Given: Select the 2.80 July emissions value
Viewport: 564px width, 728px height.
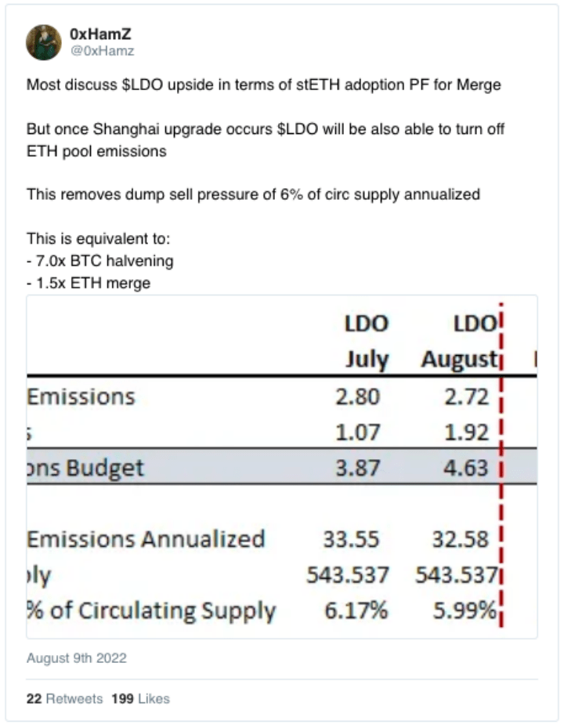Looking at the screenshot, I should tap(357, 397).
